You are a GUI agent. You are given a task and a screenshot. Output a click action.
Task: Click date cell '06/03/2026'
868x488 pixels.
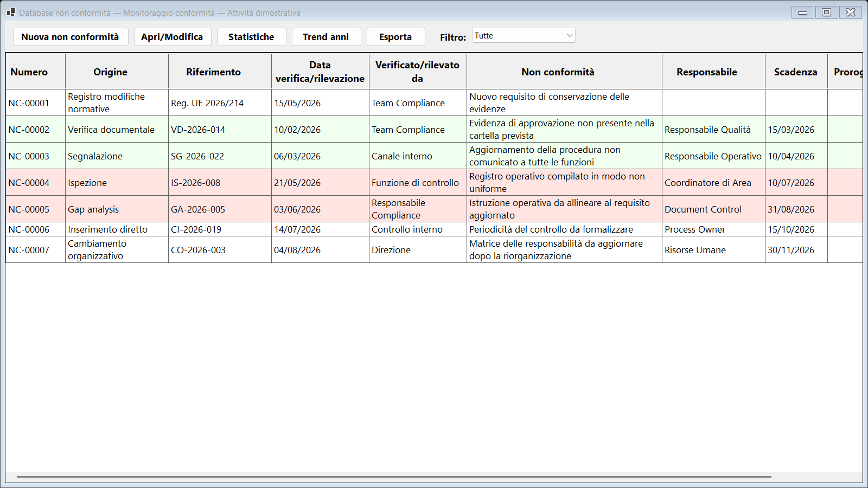(x=320, y=156)
